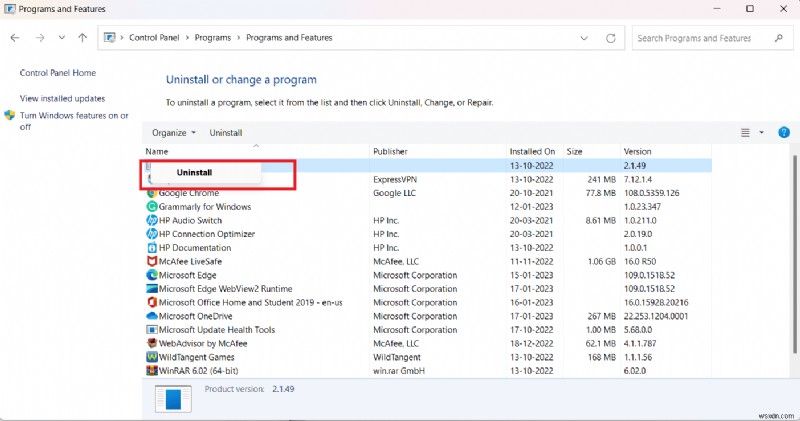Viewport: 800px width, 421px height.
Task: Change view using the view icon
Action: [x=745, y=133]
